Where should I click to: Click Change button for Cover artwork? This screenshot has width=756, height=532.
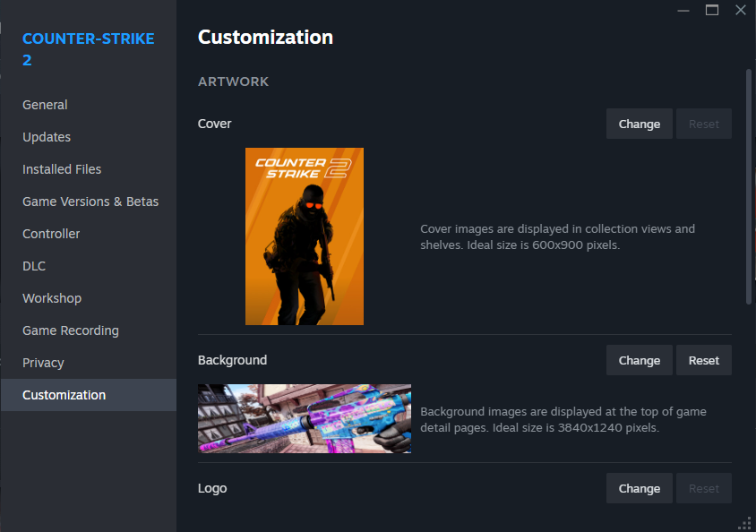pyautogui.click(x=640, y=124)
